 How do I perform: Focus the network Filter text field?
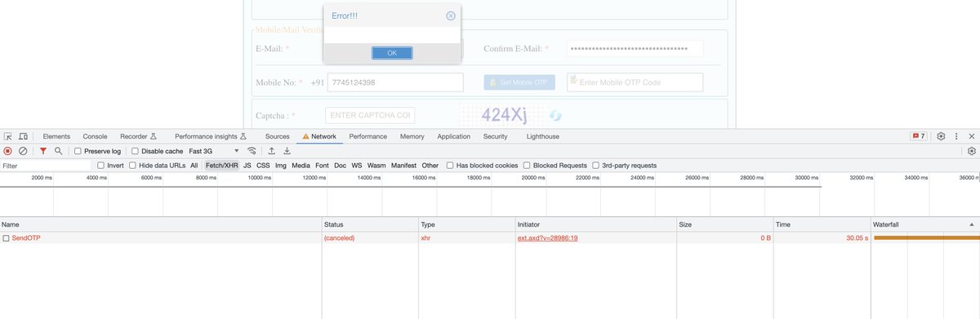(x=46, y=166)
